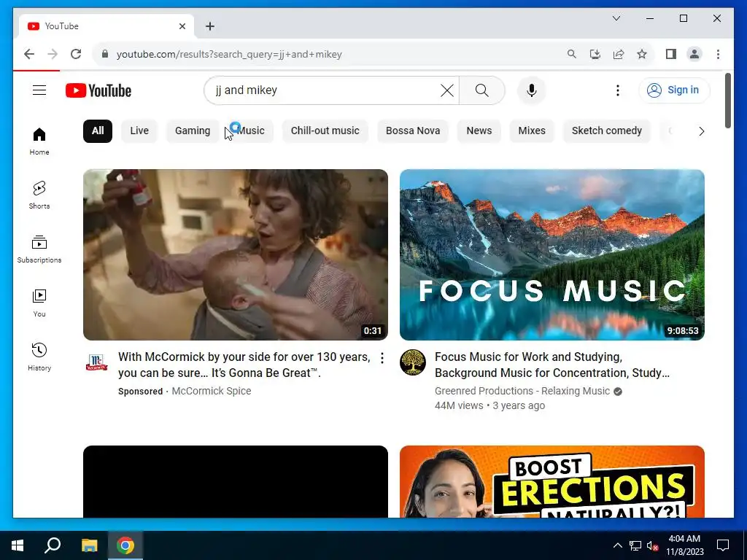Click the muted volume tray icon
The width and height of the screenshot is (747, 560).
pos(651,545)
